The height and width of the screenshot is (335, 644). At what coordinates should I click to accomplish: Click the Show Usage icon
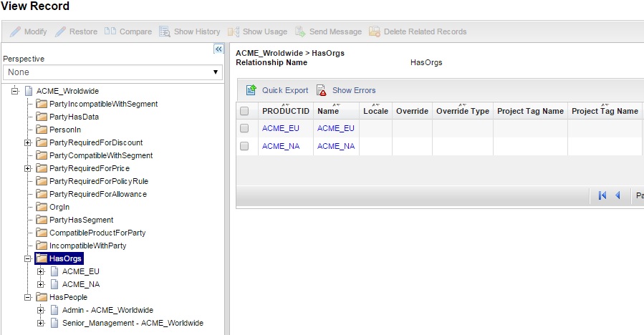point(233,31)
